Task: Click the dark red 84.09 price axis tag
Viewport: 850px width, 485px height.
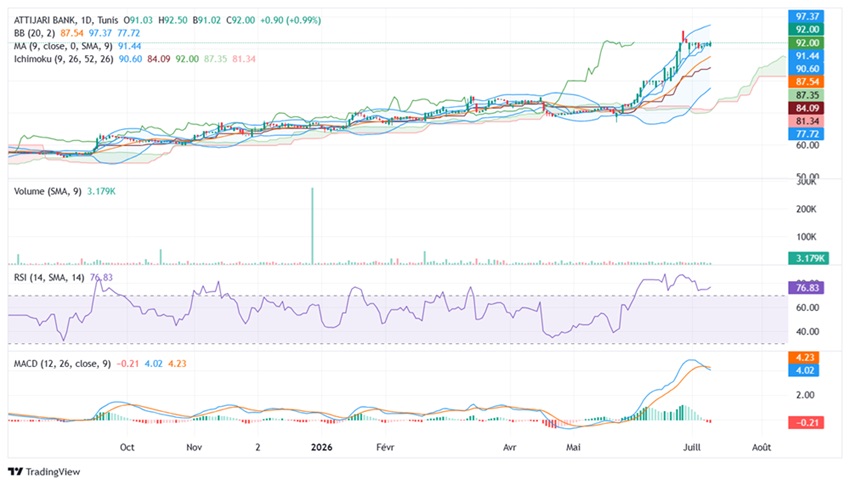Action: [x=806, y=108]
